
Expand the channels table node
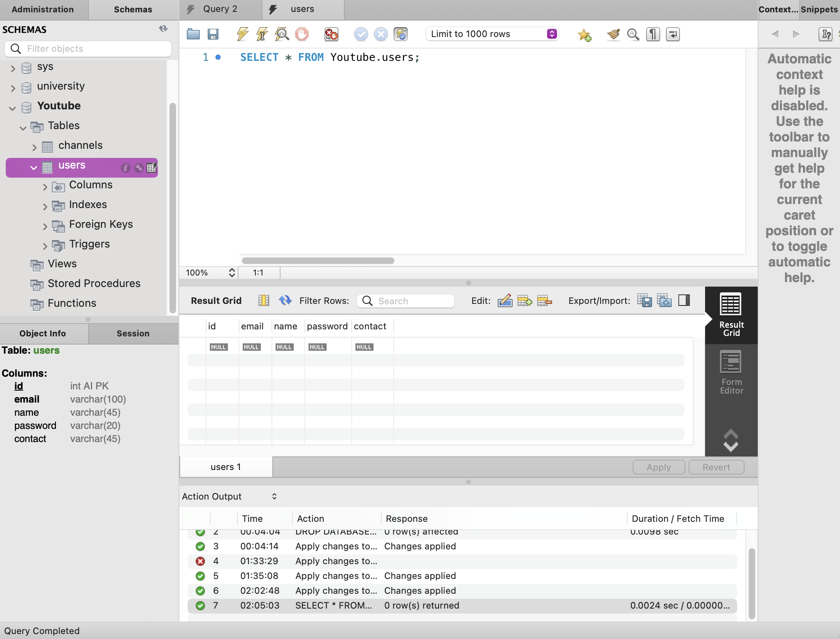[35, 147]
